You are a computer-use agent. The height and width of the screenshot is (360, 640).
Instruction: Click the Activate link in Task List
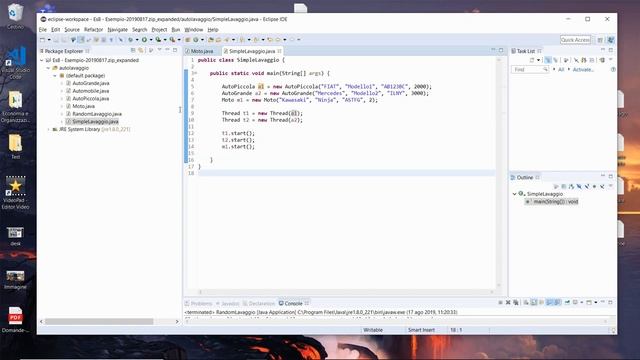tap(583, 70)
